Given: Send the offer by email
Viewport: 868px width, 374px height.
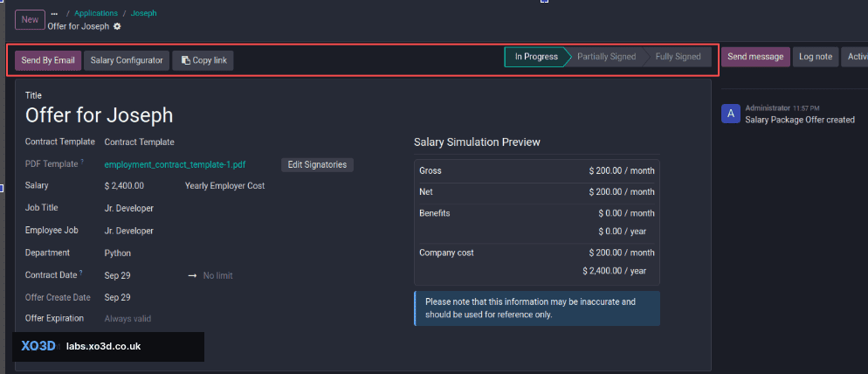Looking at the screenshot, I should (x=48, y=60).
